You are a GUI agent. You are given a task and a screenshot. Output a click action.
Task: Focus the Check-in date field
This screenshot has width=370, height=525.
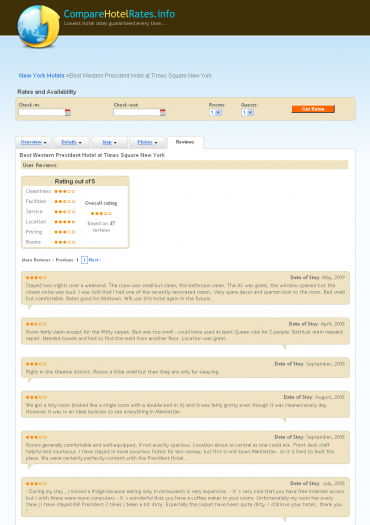coord(42,112)
